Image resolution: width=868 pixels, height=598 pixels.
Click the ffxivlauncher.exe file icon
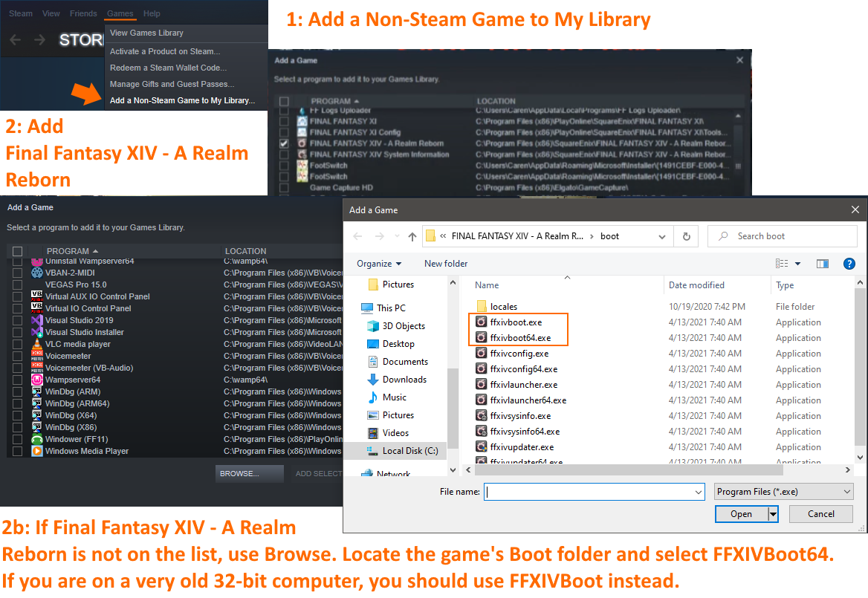coord(482,384)
